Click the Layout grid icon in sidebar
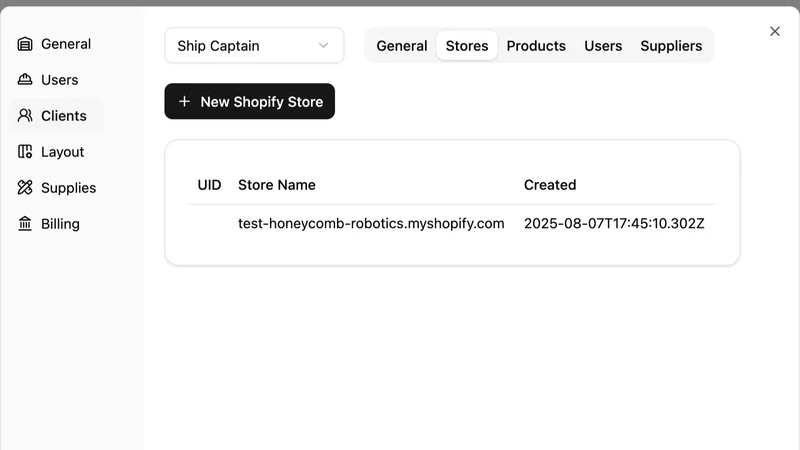Screen dimensions: 800x450 coord(24,152)
